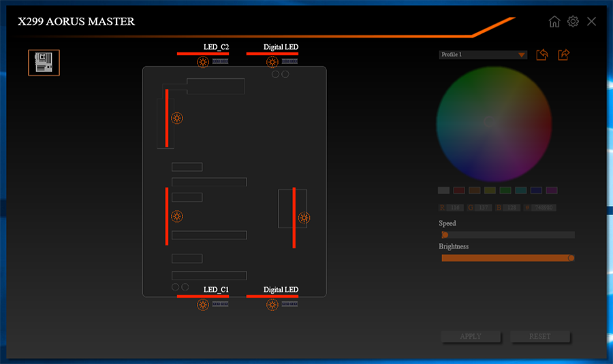613x364 pixels.
Task: Click the LED_C2 header label
Action: point(216,47)
